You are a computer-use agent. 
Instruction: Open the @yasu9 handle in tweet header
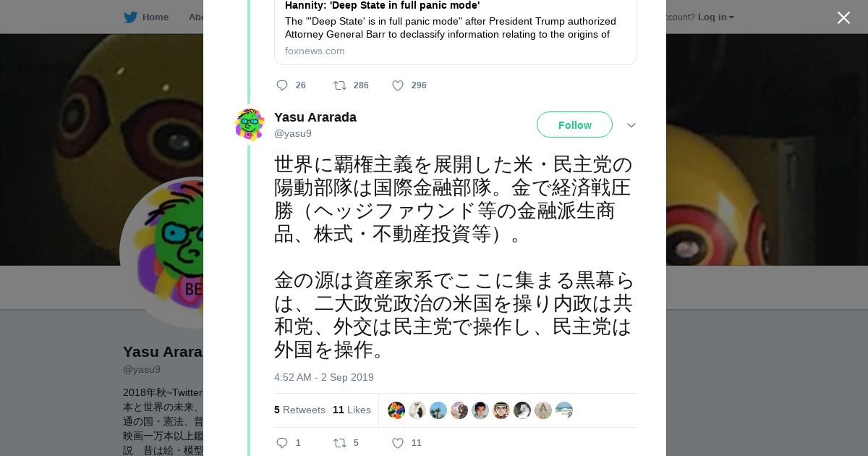pos(293,133)
